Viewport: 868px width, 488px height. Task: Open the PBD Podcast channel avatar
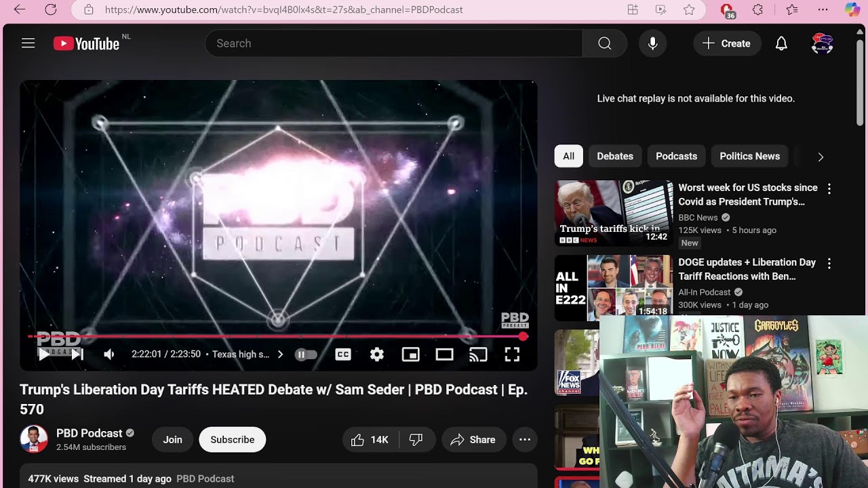coord(34,439)
